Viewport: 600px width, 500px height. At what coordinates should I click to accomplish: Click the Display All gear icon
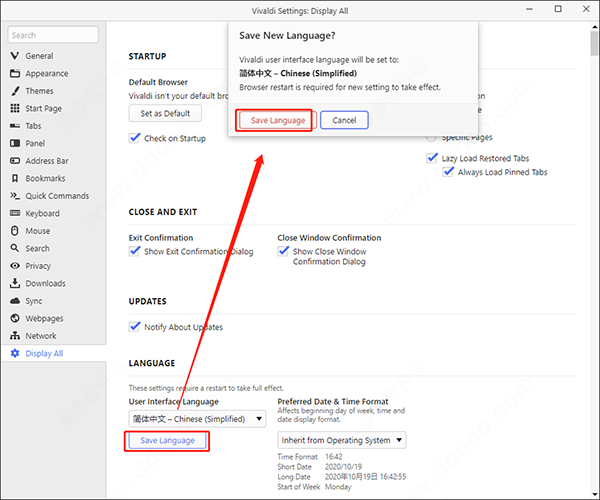pos(15,353)
